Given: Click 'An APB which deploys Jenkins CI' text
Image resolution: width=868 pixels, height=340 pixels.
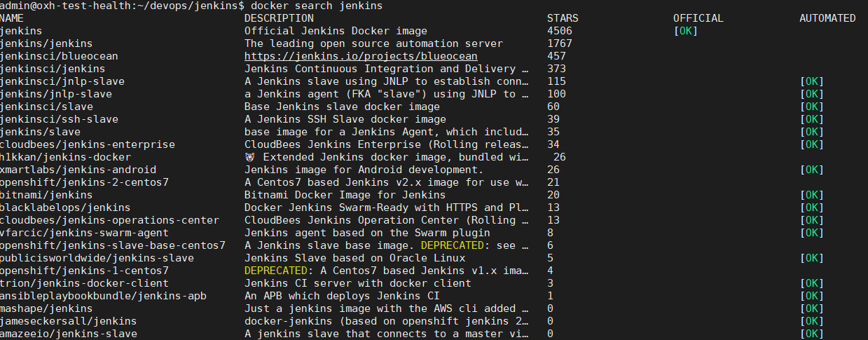Looking at the screenshot, I should [342, 296].
